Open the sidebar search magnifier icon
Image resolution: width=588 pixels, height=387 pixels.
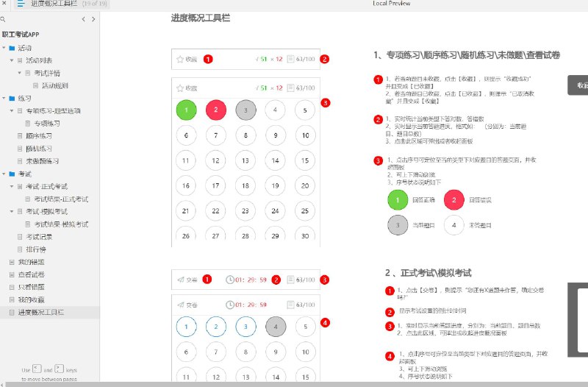tap(3, 19)
